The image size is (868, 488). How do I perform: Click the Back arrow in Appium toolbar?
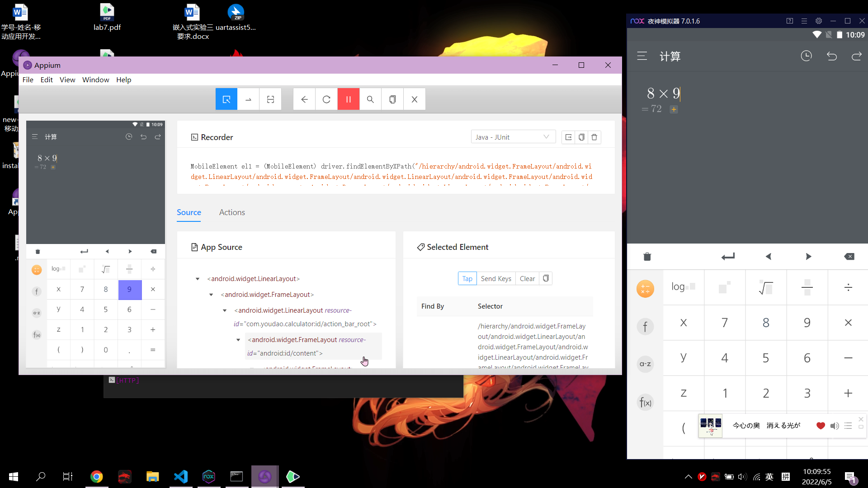point(304,99)
